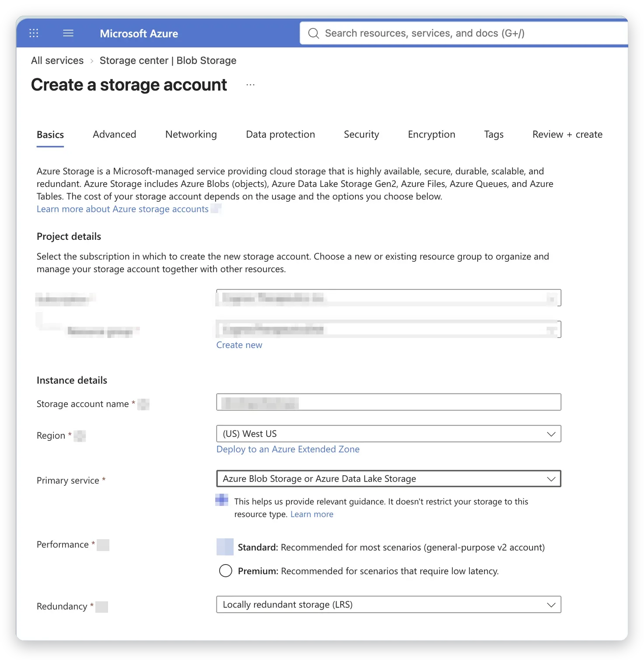Image resolution: width=644 pixels, height=660 pixels.
Task: Open the ellipsis more options menu
Action: point(250,85)
